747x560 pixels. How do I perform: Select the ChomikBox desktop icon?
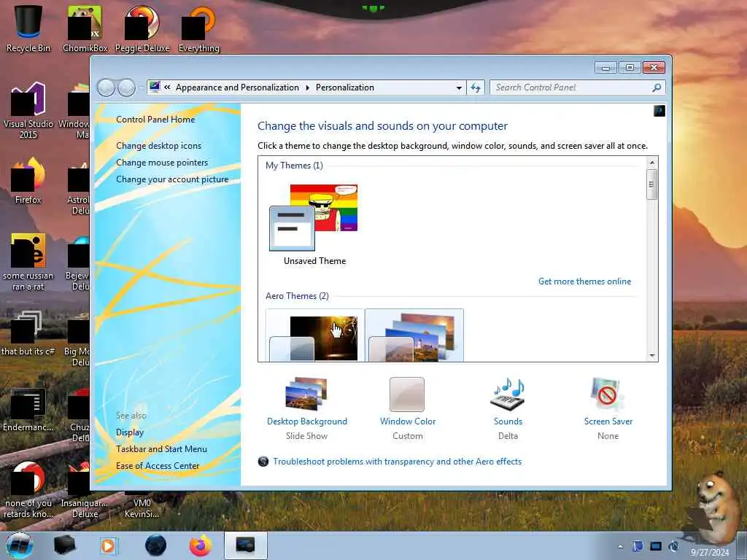(85, 28)
